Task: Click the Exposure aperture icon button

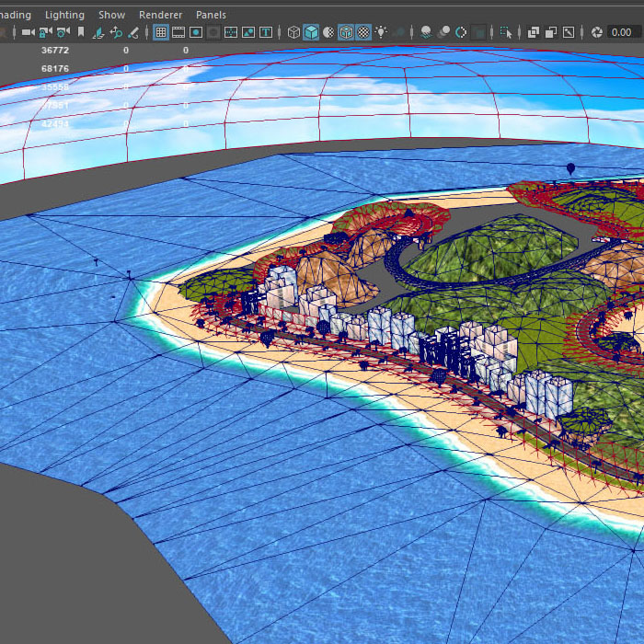Action: click(597, 32)
